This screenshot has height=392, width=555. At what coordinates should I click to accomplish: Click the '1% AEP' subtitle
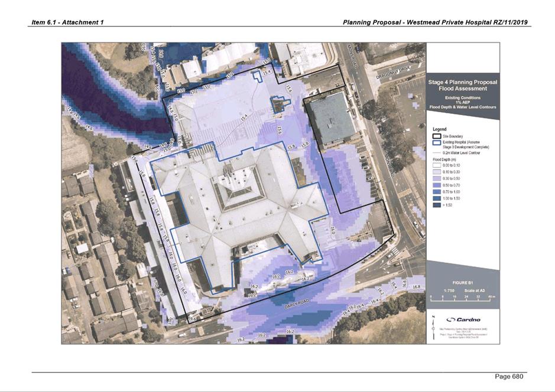click(463, 102)
